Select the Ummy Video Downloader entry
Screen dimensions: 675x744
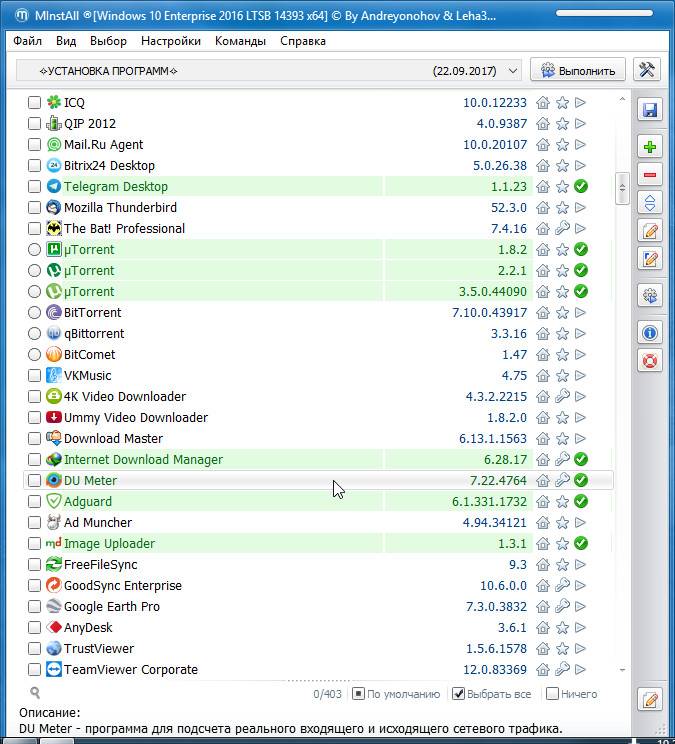point(318,418)
